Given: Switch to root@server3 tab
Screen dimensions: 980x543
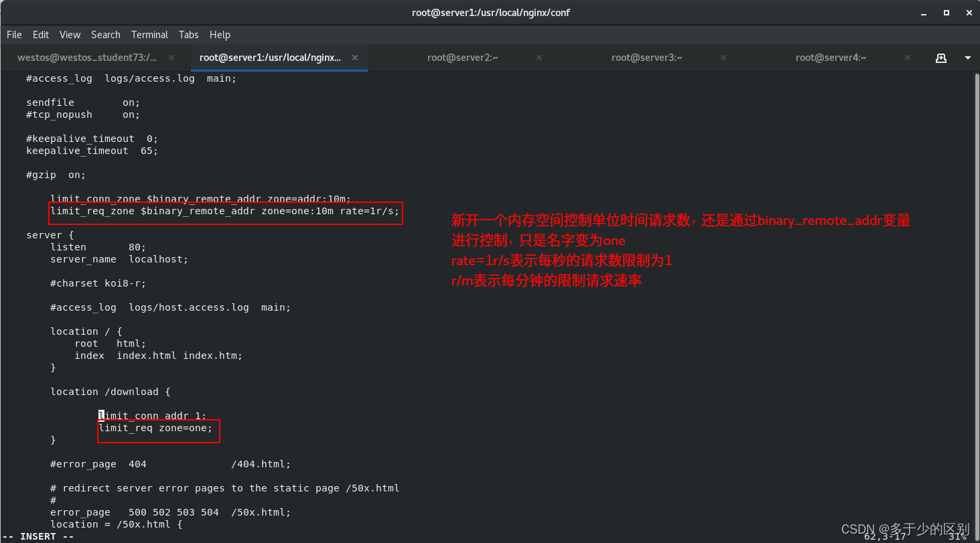Looking at the screenshot, I should click(646, 58).
